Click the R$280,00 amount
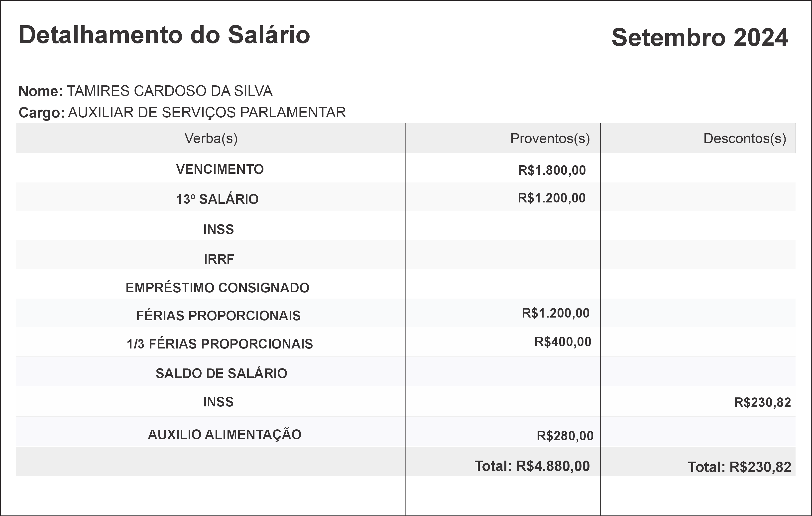This screenshot has height=516, width=812. point(565,436)
